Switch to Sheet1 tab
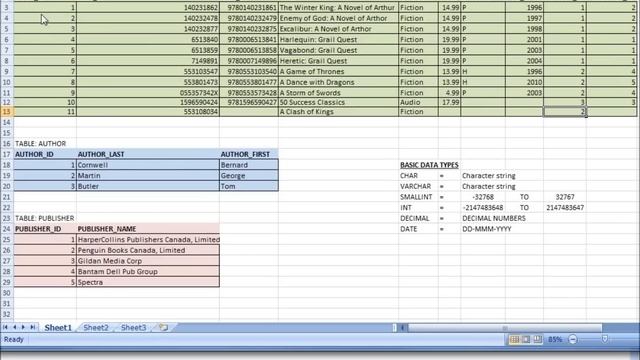Viewport: 640px width, 360px height. coord(58,327)
